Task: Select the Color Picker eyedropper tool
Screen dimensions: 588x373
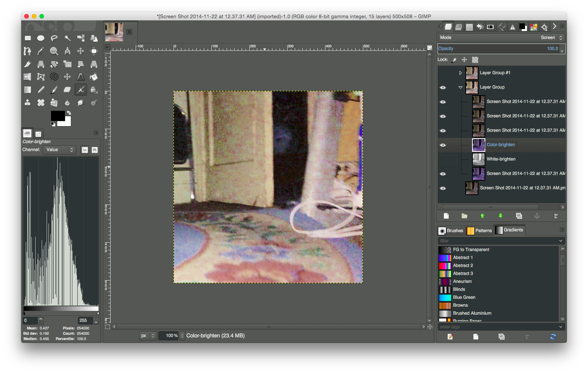Action: [x=41, y=51]
